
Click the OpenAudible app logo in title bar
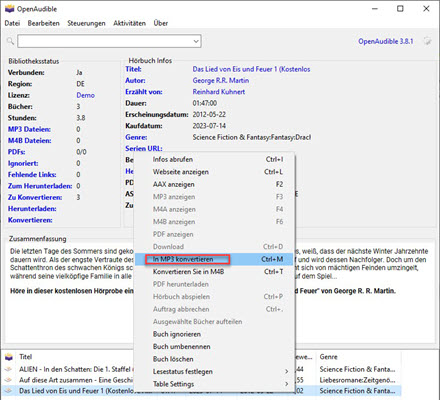(x=10, y=9)
